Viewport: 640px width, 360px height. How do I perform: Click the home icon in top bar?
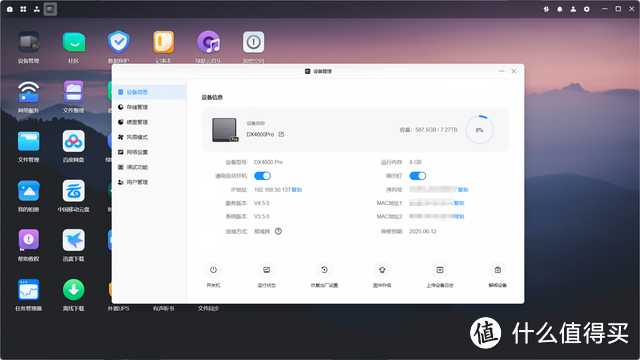pyautogui.click(x=10, y=9)
